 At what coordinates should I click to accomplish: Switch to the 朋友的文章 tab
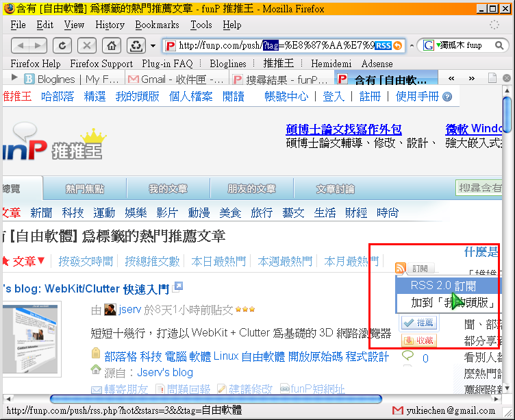click(x=251, y=188)
